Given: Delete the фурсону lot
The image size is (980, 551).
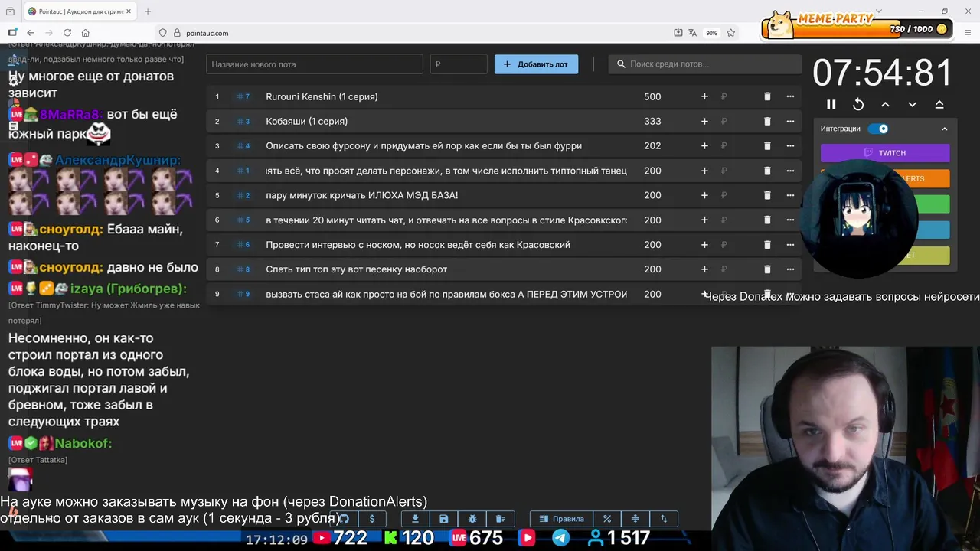Looking at the screenshot, I should click(767, 146).
